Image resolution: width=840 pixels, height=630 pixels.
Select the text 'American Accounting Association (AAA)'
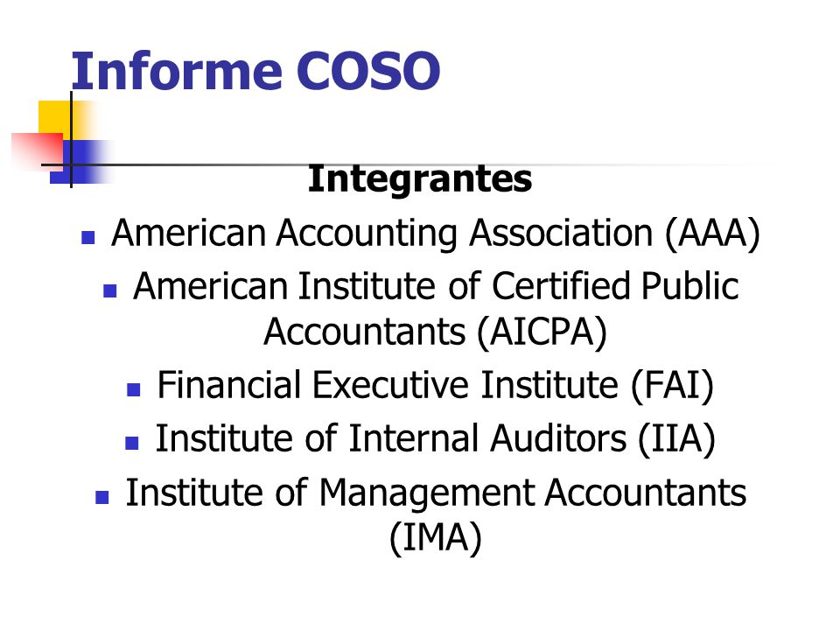point(436,234)
